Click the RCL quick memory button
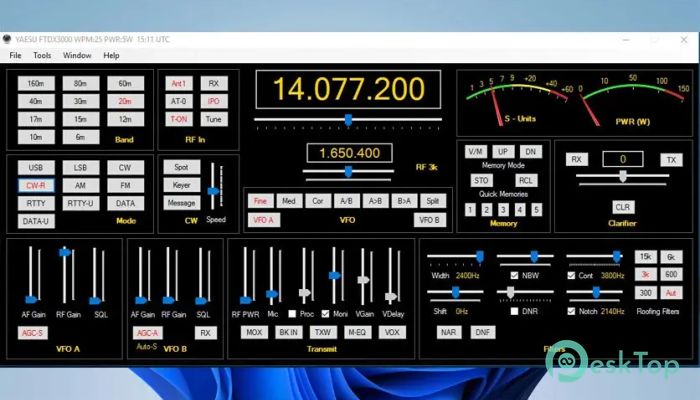The image size is (700, 400). [x=526, y=180]
